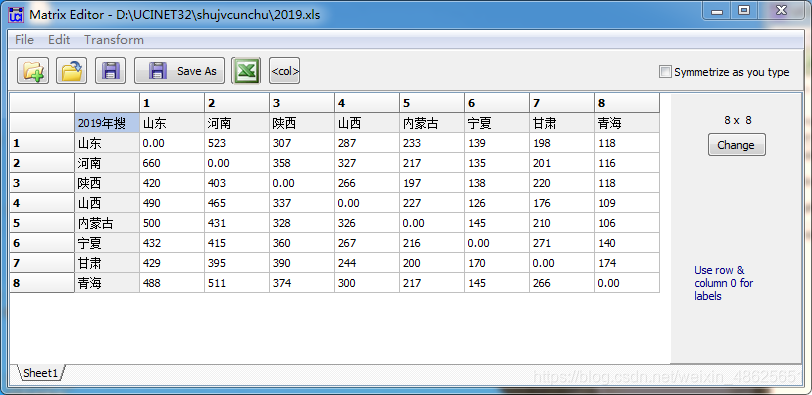Select 0.00 cell in 山东 row
Viewport: 812px width, 395px height.
click(x=172, y=143)
